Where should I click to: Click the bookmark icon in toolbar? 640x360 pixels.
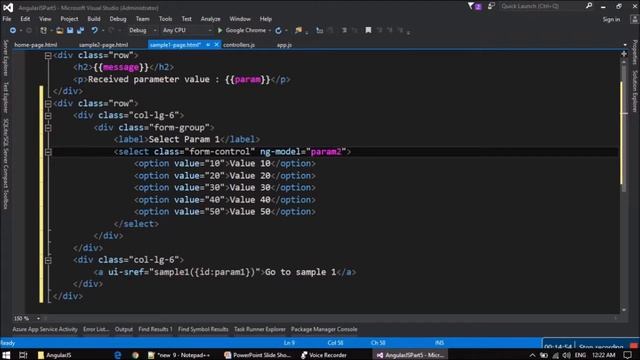368,30
